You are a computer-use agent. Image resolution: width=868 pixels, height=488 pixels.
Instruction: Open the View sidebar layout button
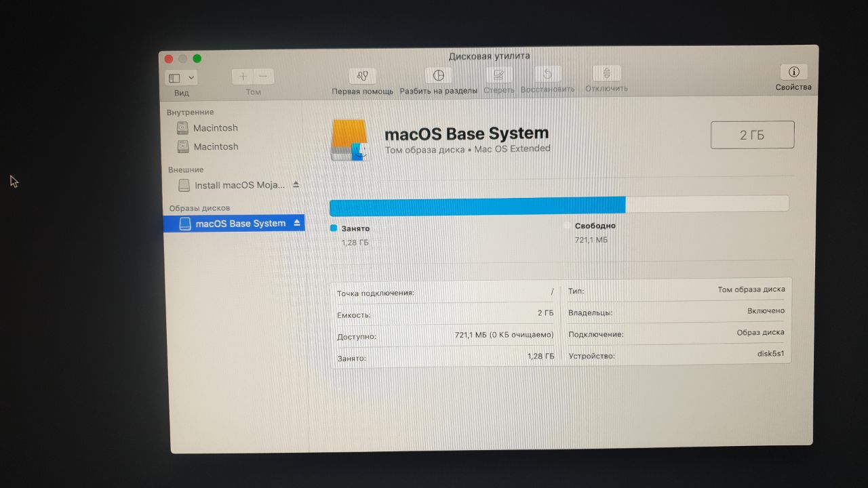175,78
